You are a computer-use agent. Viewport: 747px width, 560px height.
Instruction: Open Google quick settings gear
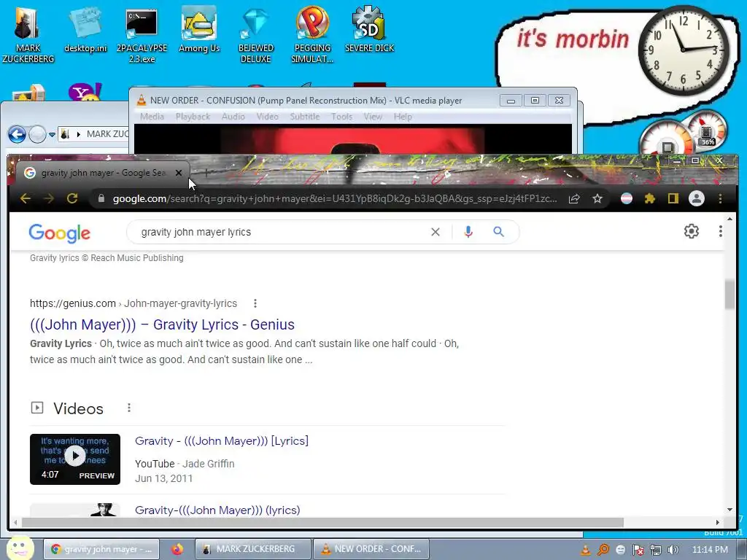point(692,231)
